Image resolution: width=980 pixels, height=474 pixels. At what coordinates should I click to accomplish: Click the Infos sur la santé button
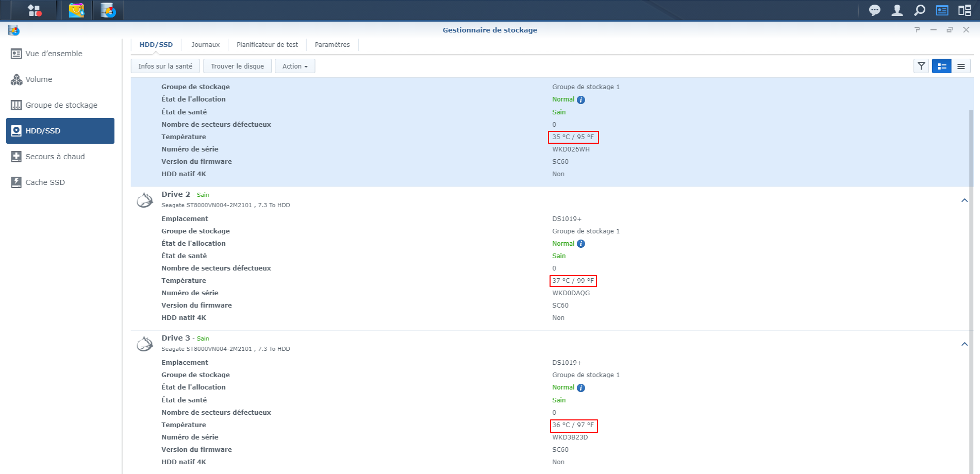pos(165,66)
